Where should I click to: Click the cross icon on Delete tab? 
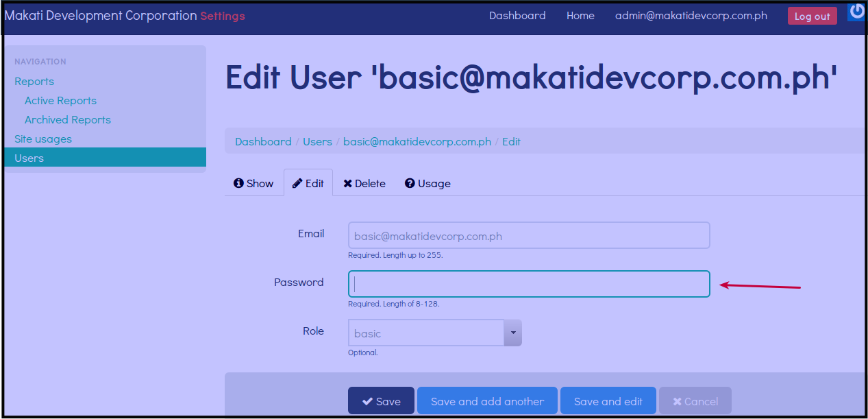pyautogui.click(x=347, y=183)
